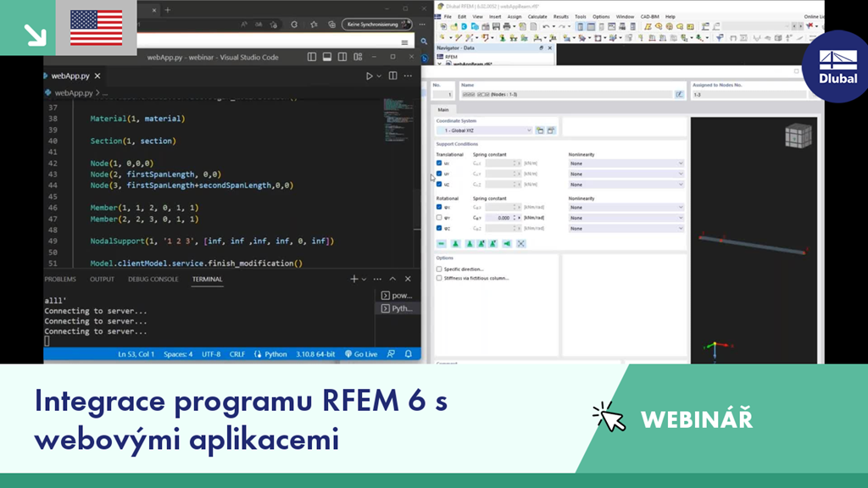Open RFEM CAD-BIM menu
Screen dimensions: 868x488
click(x=650, y=17)
